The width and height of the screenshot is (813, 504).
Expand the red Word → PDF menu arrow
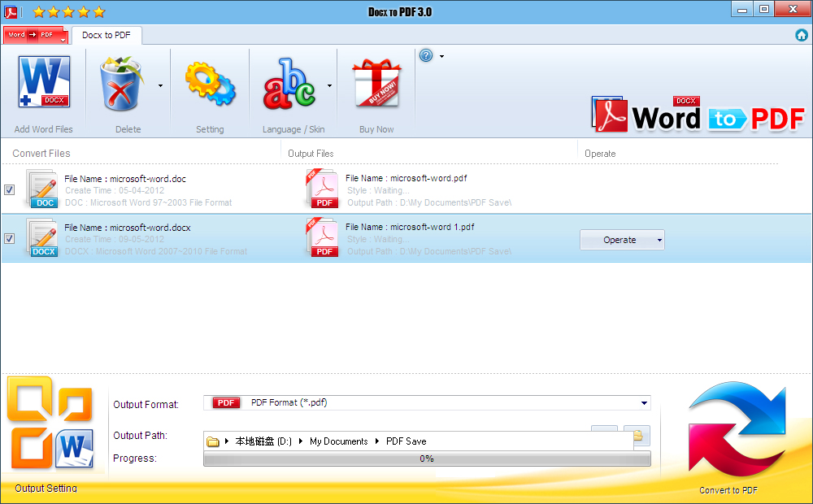[63, 40]
